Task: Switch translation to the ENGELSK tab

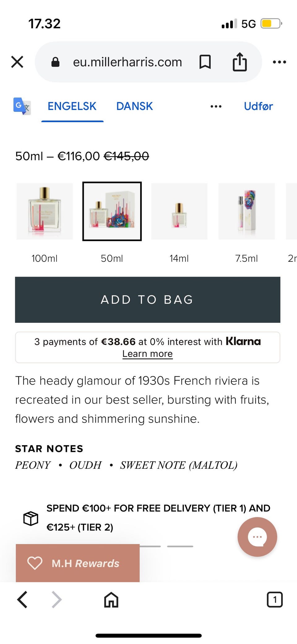Action: pos(72,106)
